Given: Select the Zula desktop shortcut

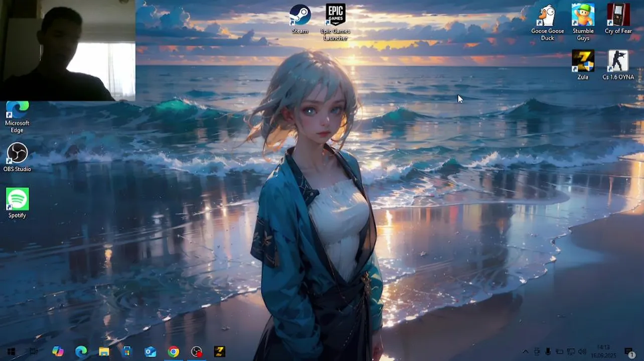Looking at the screenshot, I should 583,65.
